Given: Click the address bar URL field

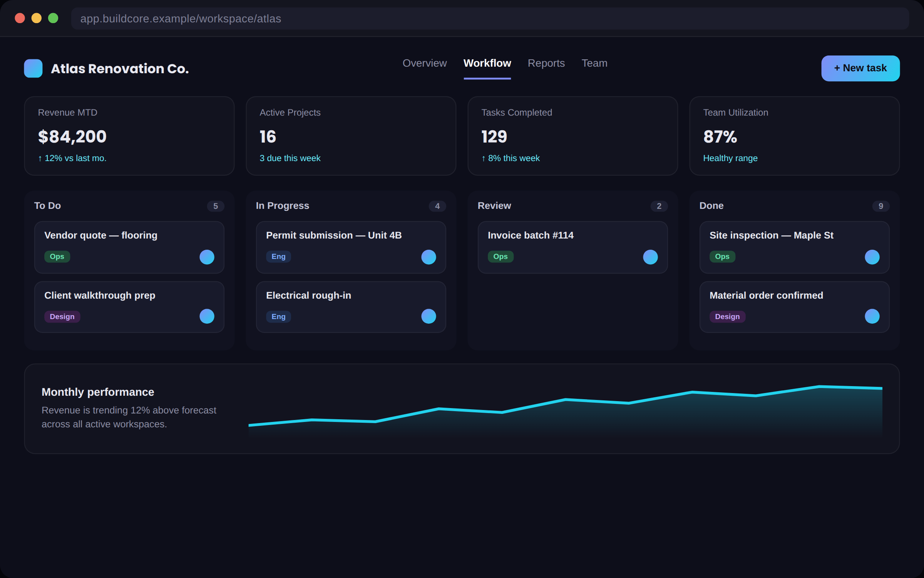Looking at the screenshot, I should pyautogui.click(x=490, y=18).
